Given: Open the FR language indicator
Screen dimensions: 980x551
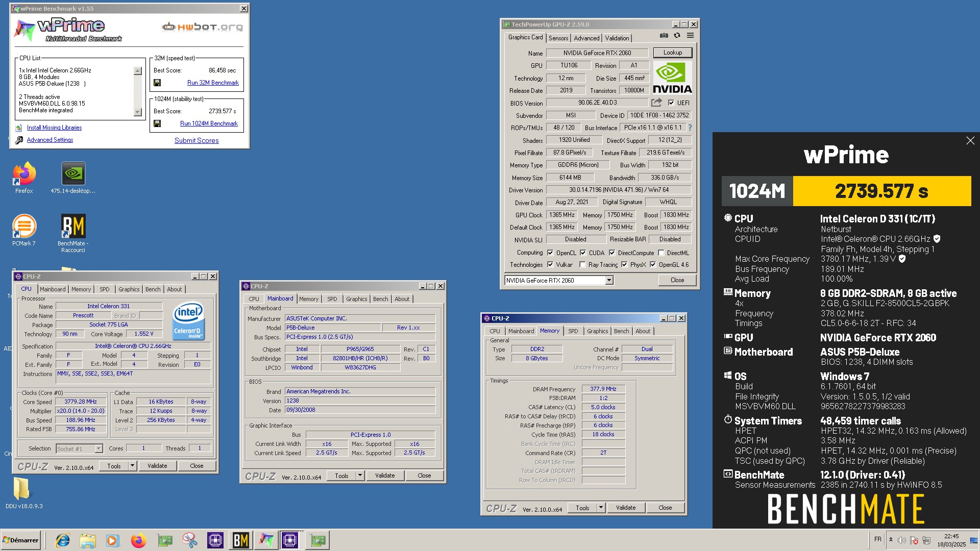Looking at the screenshot, I should pyautogui.click(x=878, y=539).
